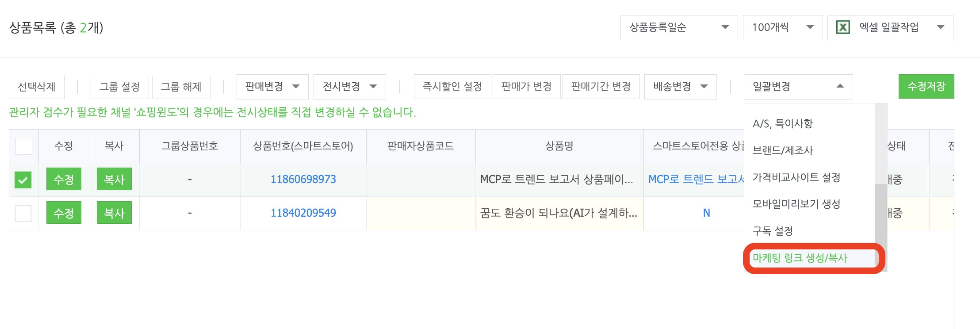The width and height of the screenshot is (980, 329).
Task: Select 모바일미리보기 생성 option
Action: pyautogui.click(x=796, y=204)
